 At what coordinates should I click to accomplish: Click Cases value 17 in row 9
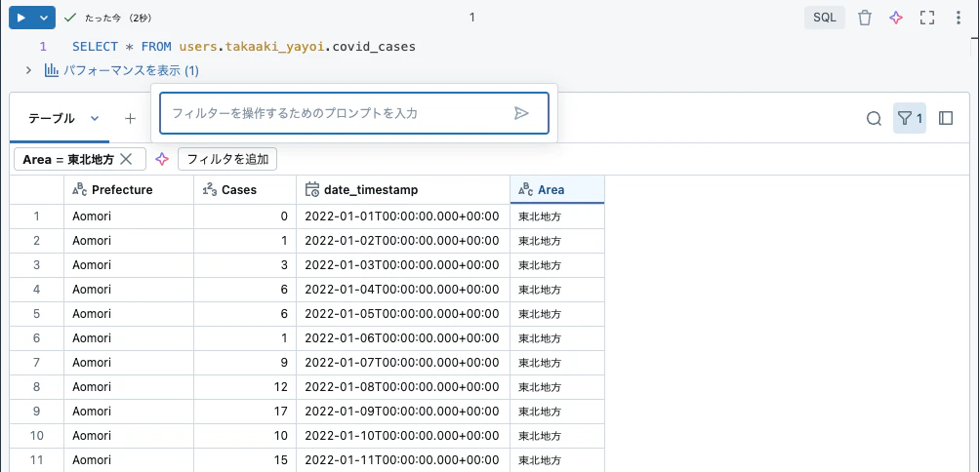[x=245, y=411]
